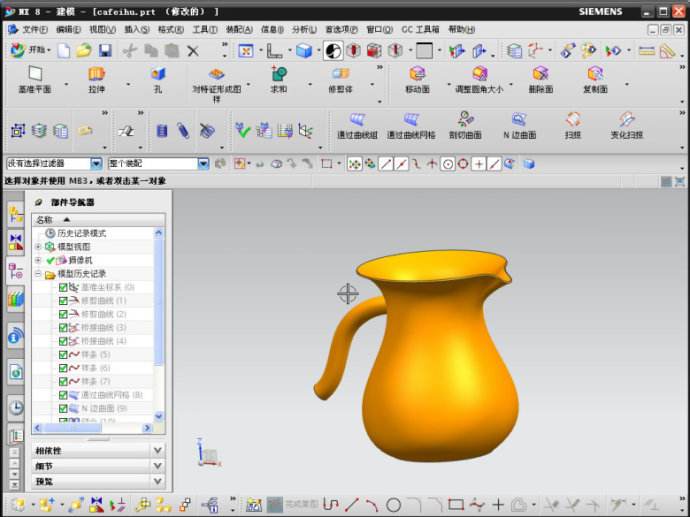Open the reuse library books sidebar tab
Viewport: 690px width, 517px height.
click(16, 299)
